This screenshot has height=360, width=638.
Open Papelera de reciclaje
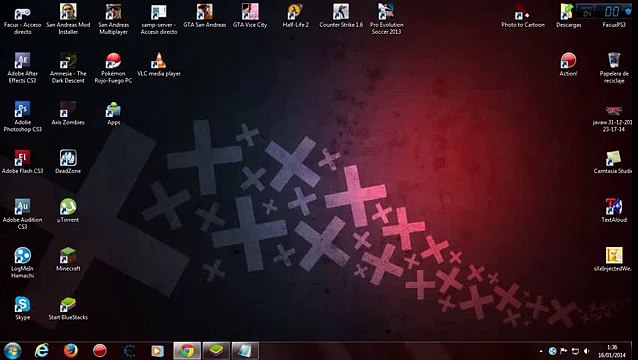(614, 68)
